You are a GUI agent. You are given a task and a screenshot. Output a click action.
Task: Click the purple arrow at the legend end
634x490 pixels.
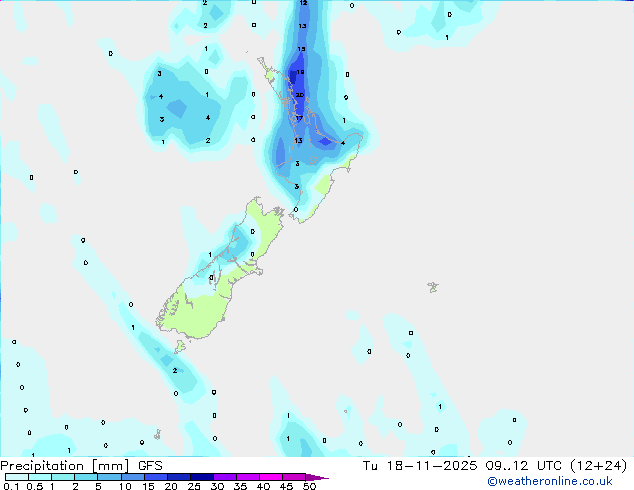(x=317, y=477)
